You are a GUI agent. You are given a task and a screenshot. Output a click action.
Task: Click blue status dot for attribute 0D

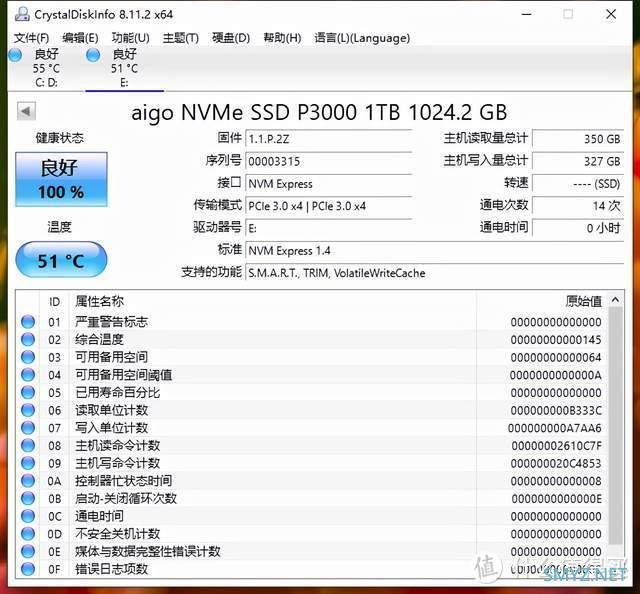pos(28,534)
